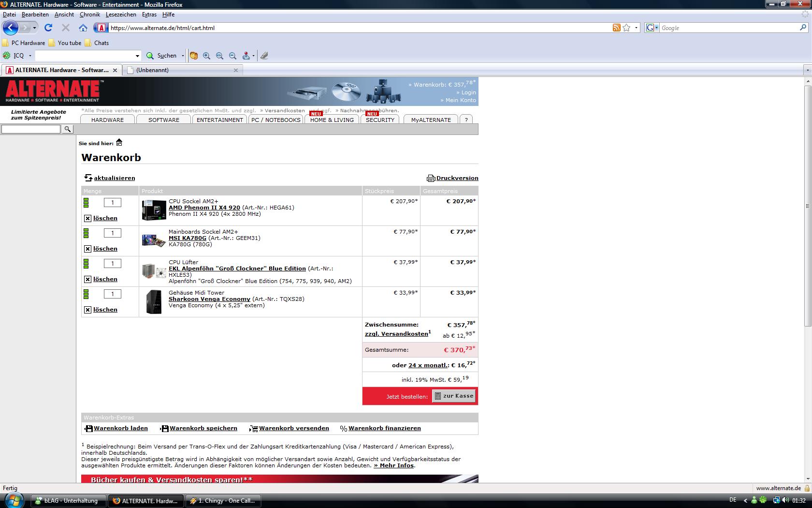Open the PC Hardware bookmark folder
Image resolution: width=812 pixels, height=508 pixels.
point(24,43)
